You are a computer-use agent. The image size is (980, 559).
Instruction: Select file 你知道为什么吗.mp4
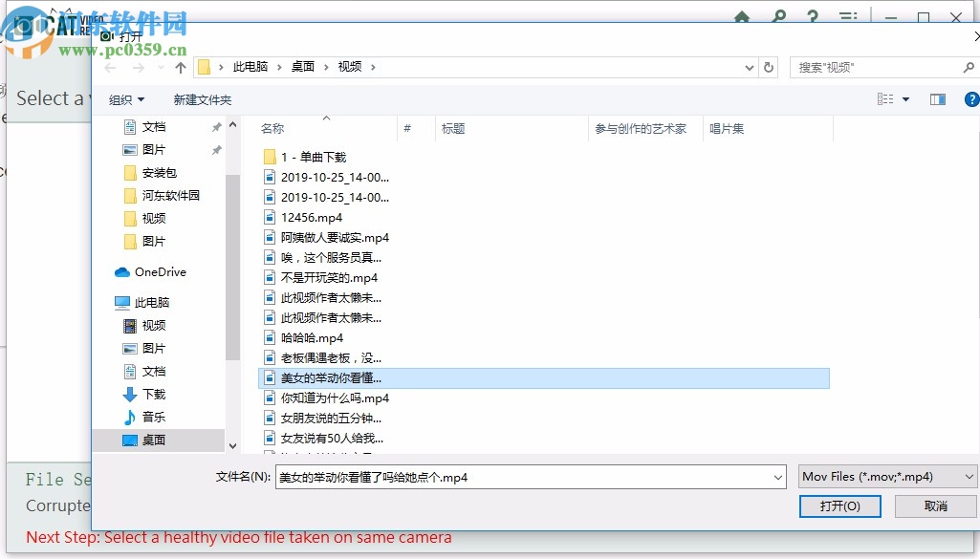click(326, 398)
